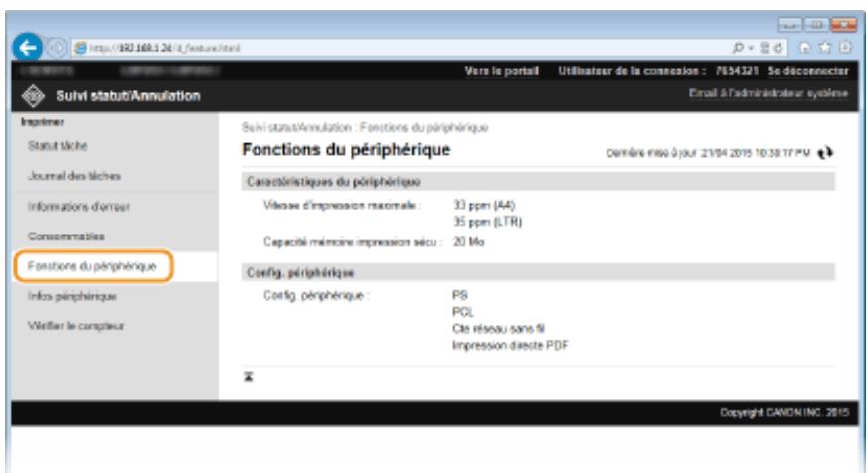Screen dimensions: 868x473
Task: Click the search magnifier in address bar
Action: click(738, 48)
